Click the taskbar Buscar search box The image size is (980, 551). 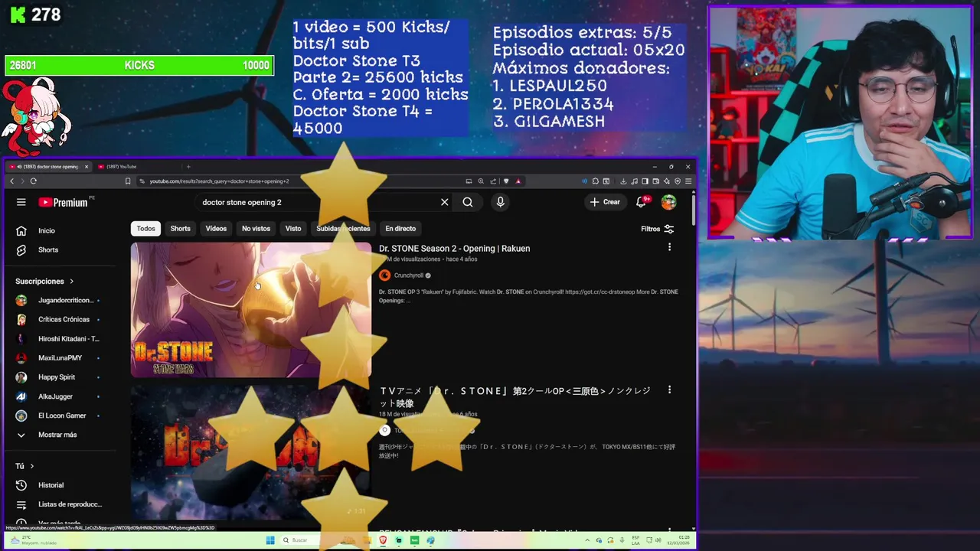click(x=302, y=540)
